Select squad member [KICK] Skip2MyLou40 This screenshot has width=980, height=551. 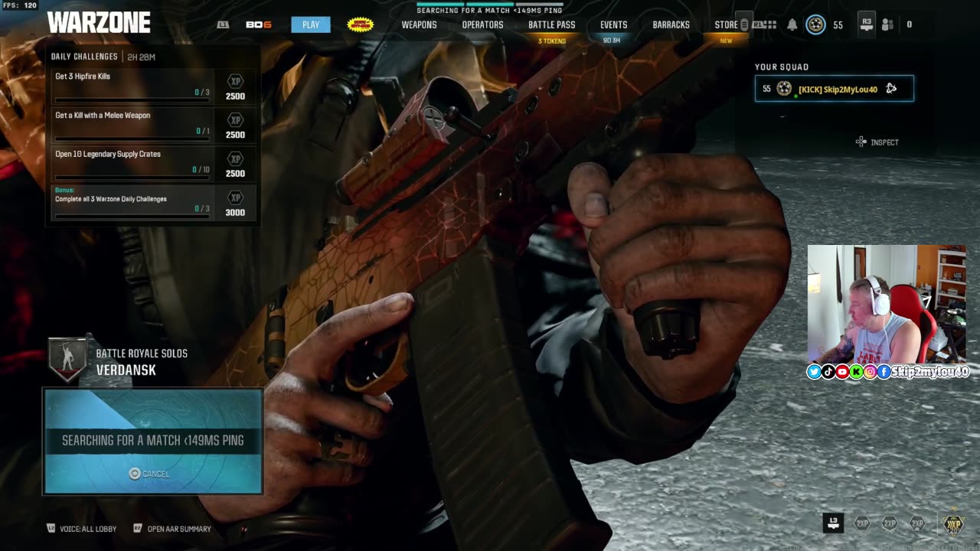[835, 89]
